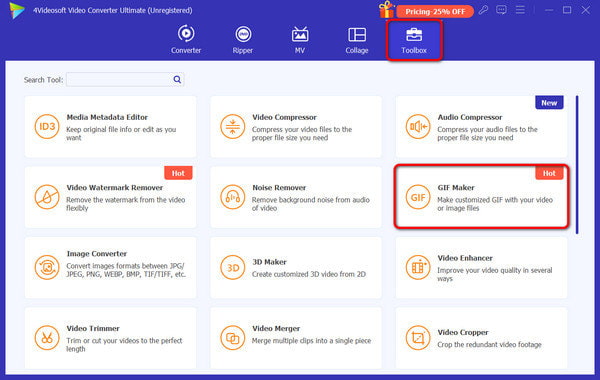Open Video Compressor tool title

(284, 117)
